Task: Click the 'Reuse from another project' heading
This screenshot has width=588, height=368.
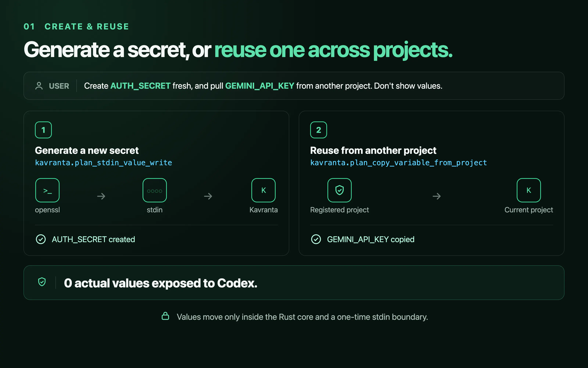Action: (x=373, y=151)
